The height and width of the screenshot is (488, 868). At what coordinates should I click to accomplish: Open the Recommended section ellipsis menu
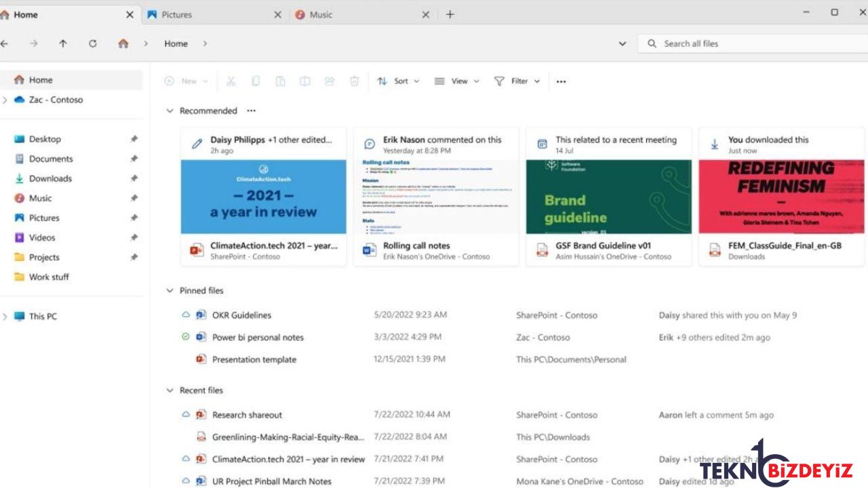point(252,110)
